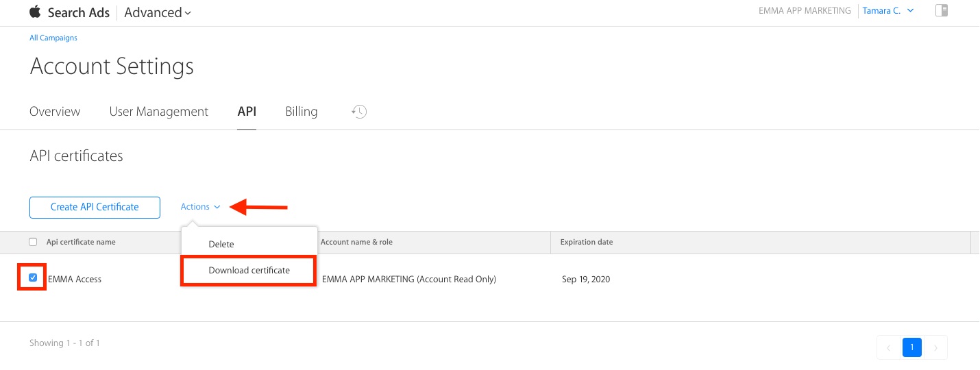Collapse the Actions dropdown
The image size is (980, 370).
200,207
